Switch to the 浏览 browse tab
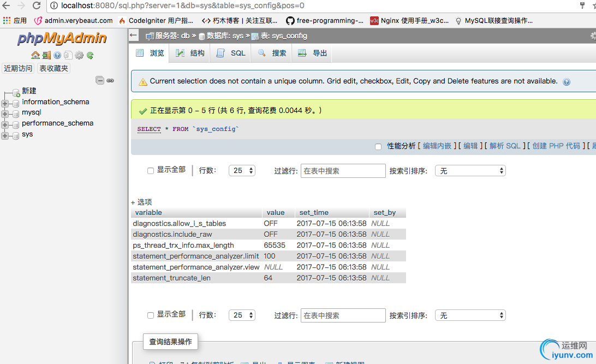 150,53
